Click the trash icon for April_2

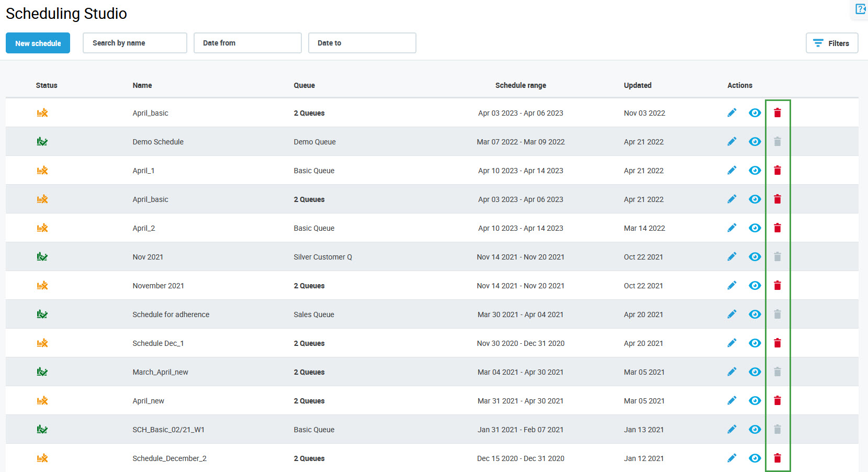point(777,228)
